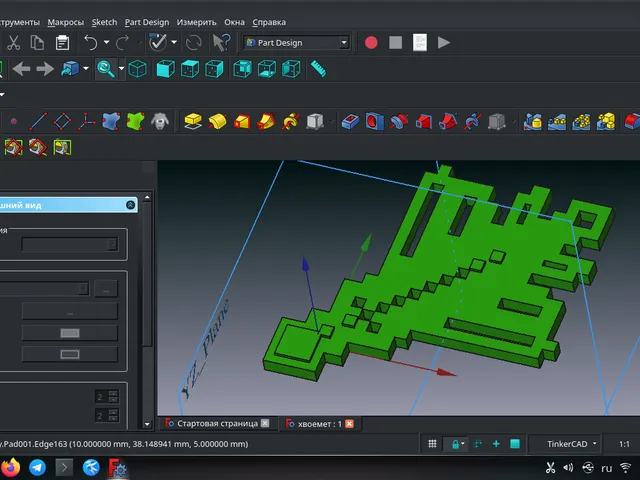Viewport: 640px width, 480px height.
Task: Click the grid icon in status bar
Action: [432, 444]
